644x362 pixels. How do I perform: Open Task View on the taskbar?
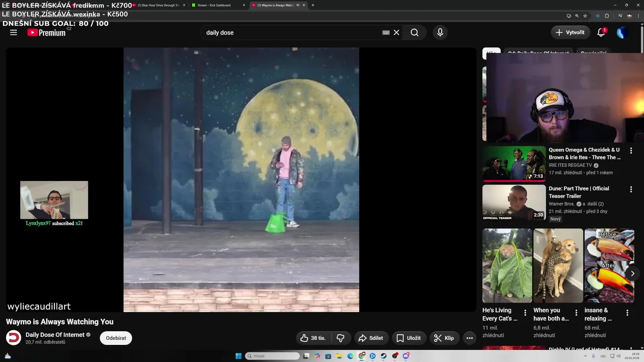point(306,356)
